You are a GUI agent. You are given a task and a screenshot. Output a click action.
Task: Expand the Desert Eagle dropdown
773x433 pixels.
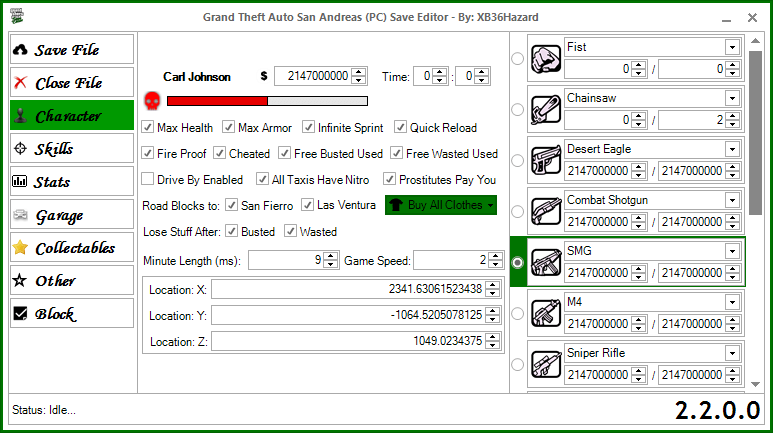click(732, 149)
